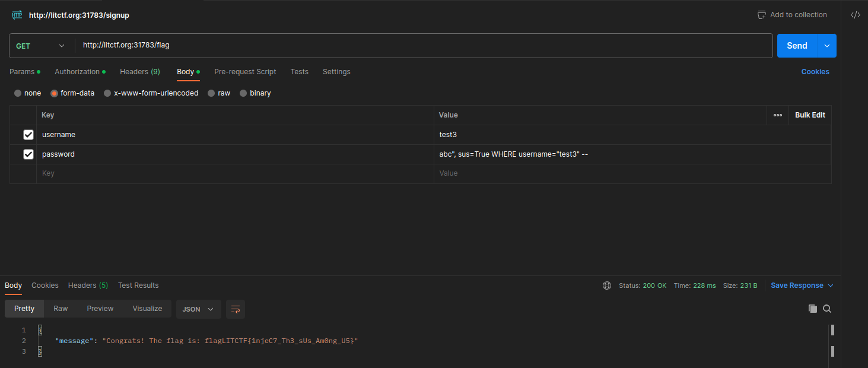This screenshot has width=868, height=368.
Task: Open the Cookies link
Action: pyautogui.click(x=815, y=72)
